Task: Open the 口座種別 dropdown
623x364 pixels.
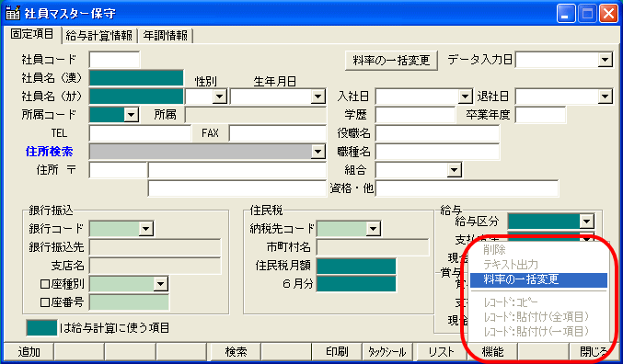Action: (160, 284)
